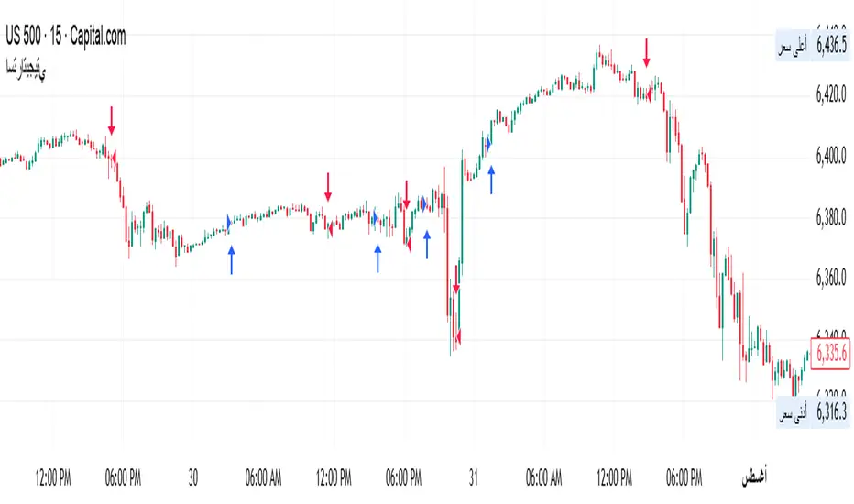The height and width of the screenshot is (504, 854).
Task: Select the second blue up arrow from left
Action: click(x=378, y=258)
